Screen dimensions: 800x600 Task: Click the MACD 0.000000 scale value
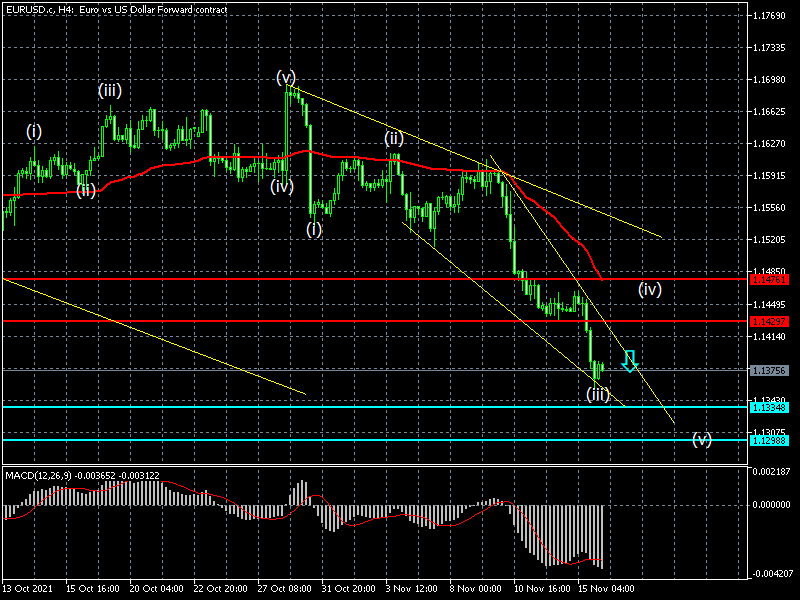click(771, 505)
